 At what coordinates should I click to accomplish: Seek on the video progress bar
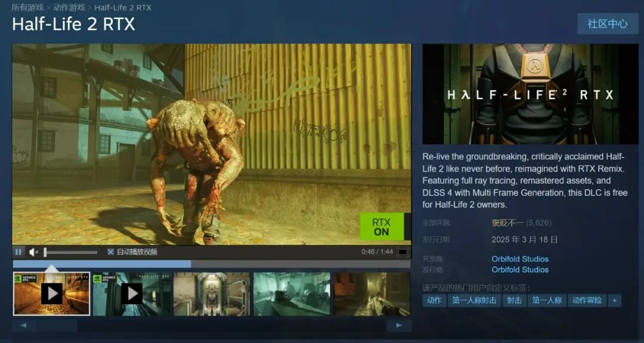tap(212, 264)
